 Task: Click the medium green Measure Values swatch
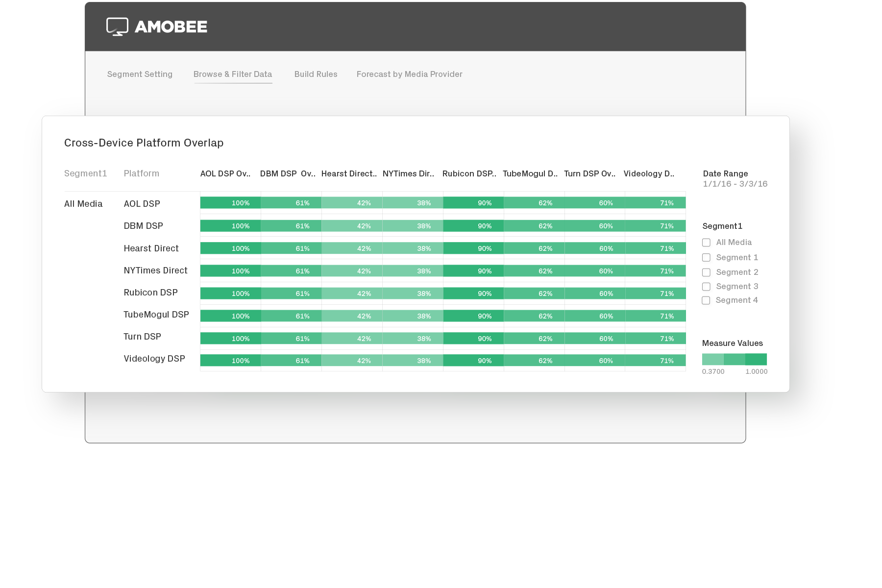point(735,359)
